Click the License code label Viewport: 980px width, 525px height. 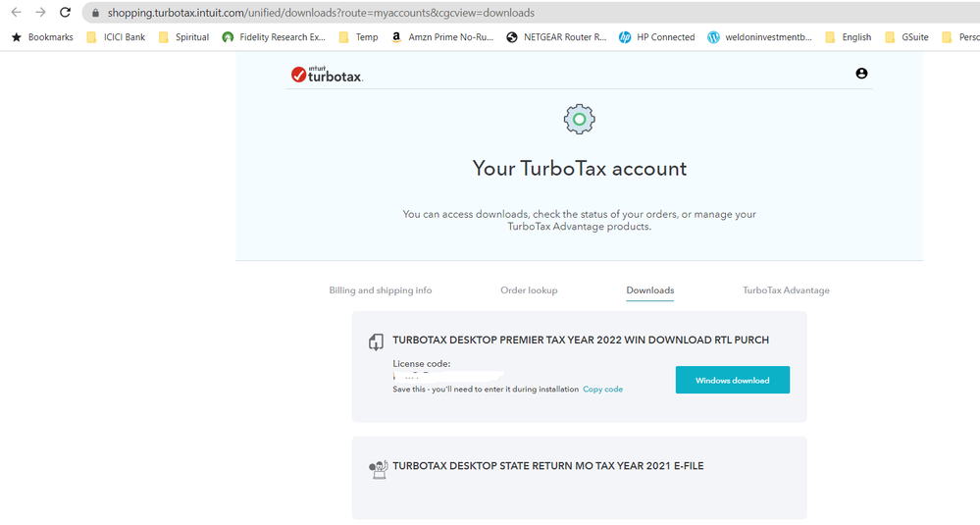point(421,364)
